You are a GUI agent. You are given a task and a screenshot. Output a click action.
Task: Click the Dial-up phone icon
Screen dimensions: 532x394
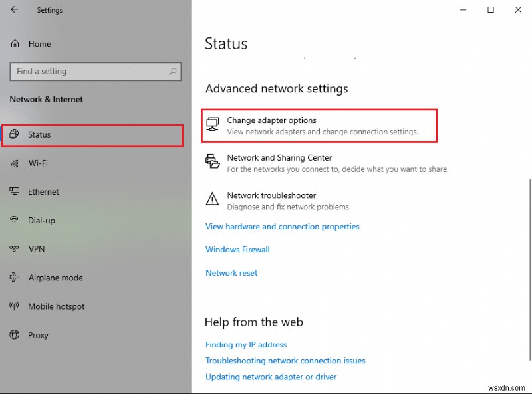[x=14, y=220]
